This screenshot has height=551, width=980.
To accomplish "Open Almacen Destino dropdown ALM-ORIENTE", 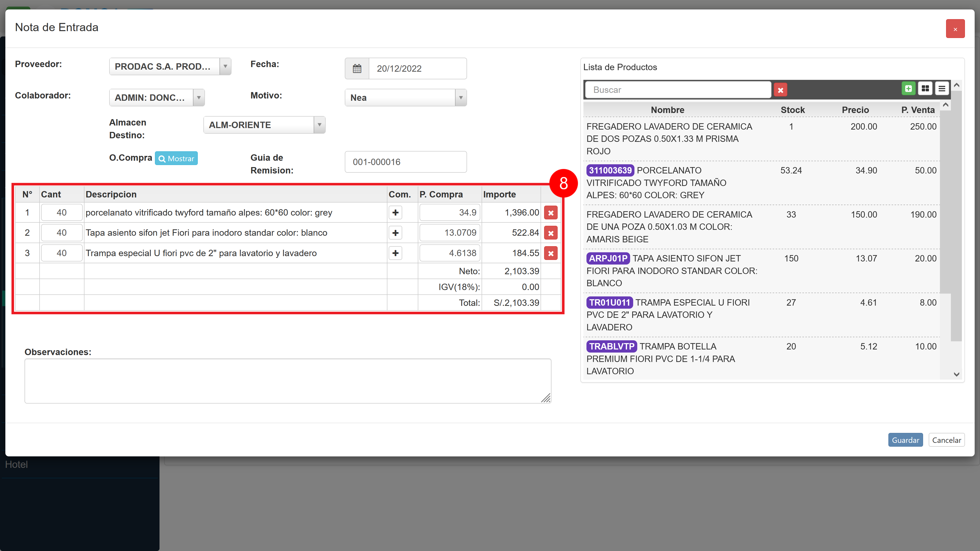I will click(264, 125).
